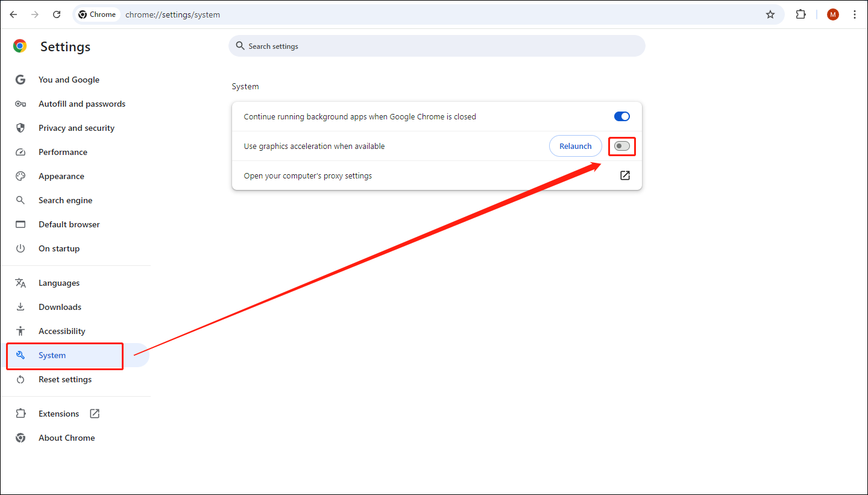This screenshot has width=868, height=495.
Task: Click the palette Appearance icon
Action: pyautogui.click(x=20, y=176)
